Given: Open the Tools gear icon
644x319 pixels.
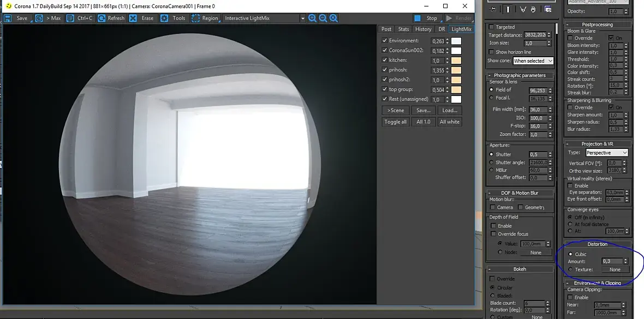Looking at the screenshot, I should pyautogui.click(x=164, y=18).
